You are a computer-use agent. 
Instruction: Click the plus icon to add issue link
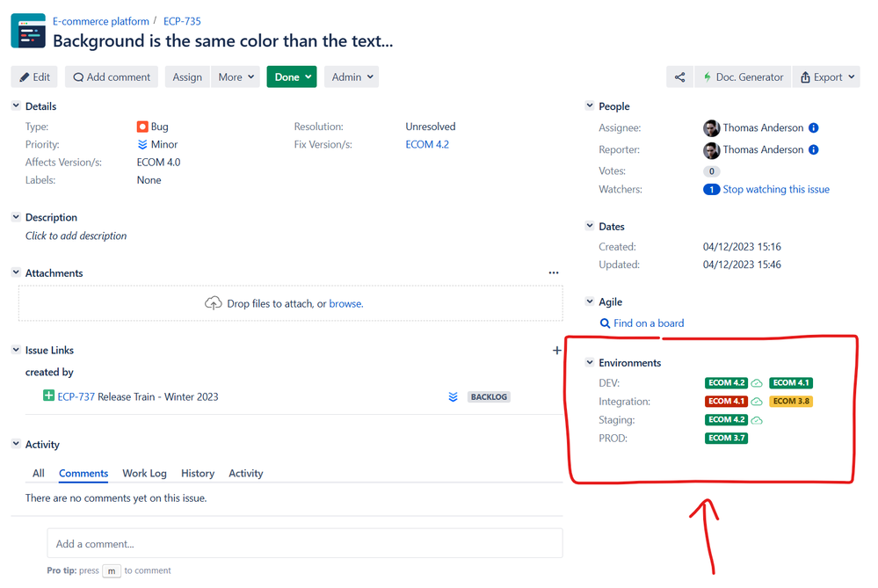pyautogui.click(x=556, y=350)
